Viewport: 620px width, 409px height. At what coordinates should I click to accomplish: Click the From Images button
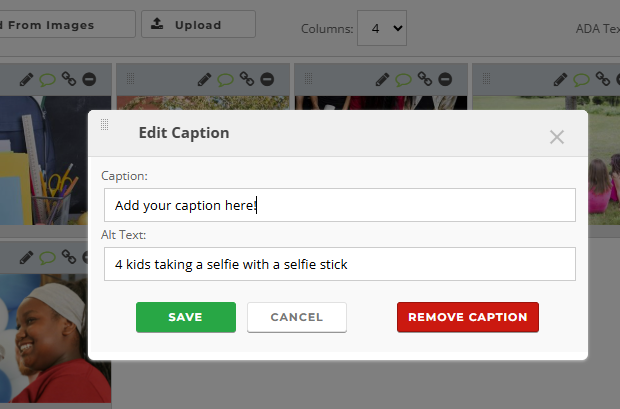click(x=66, y=25)
